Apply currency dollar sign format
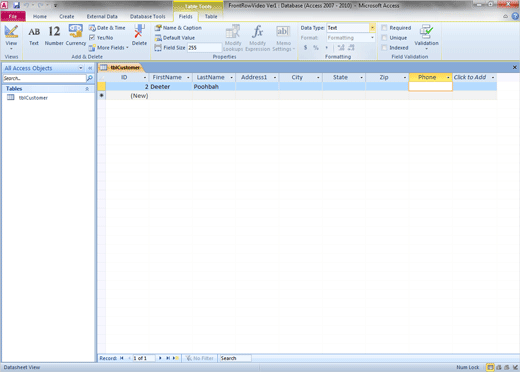Screen dimensions: 520x372 (305, 48)
